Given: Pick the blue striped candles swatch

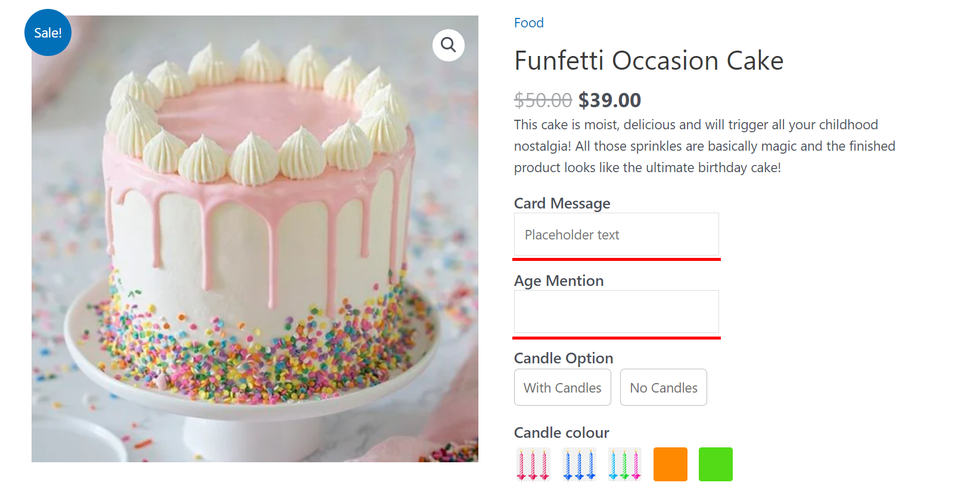Looking at the screenshot, I should pos(578,464).
